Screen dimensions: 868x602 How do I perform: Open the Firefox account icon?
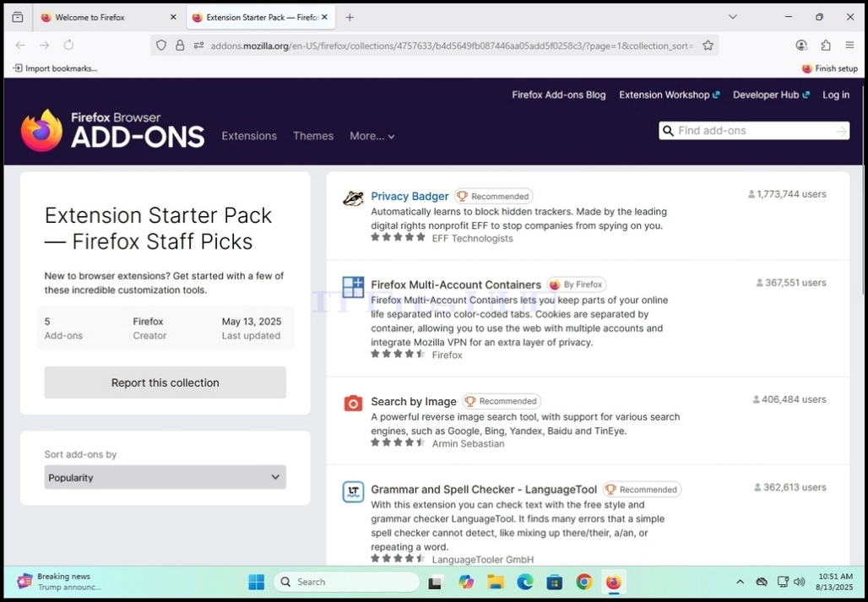(801, 46)
